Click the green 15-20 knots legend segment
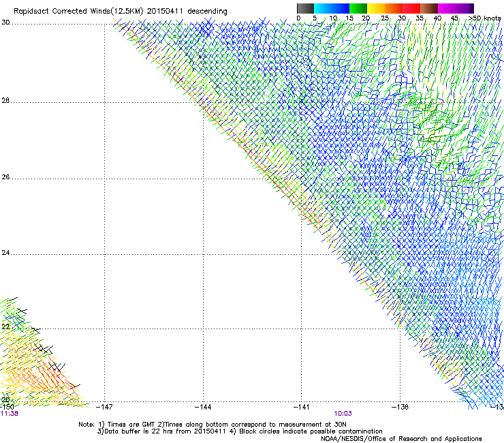 point(358,8)
